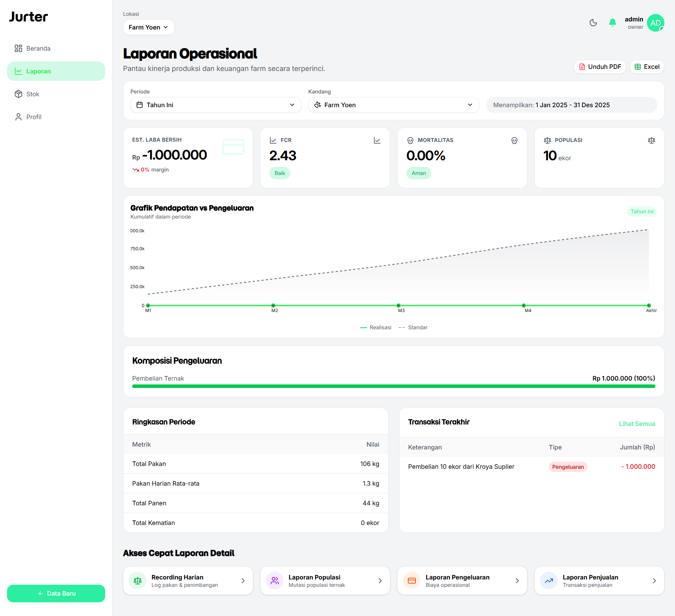
Task: Open the Periode dropdown showing Tahun Ini
Action: point(215,105)
